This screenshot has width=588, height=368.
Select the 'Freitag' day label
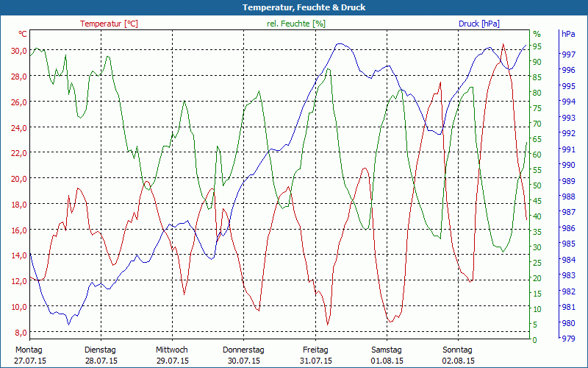point(315,350)
